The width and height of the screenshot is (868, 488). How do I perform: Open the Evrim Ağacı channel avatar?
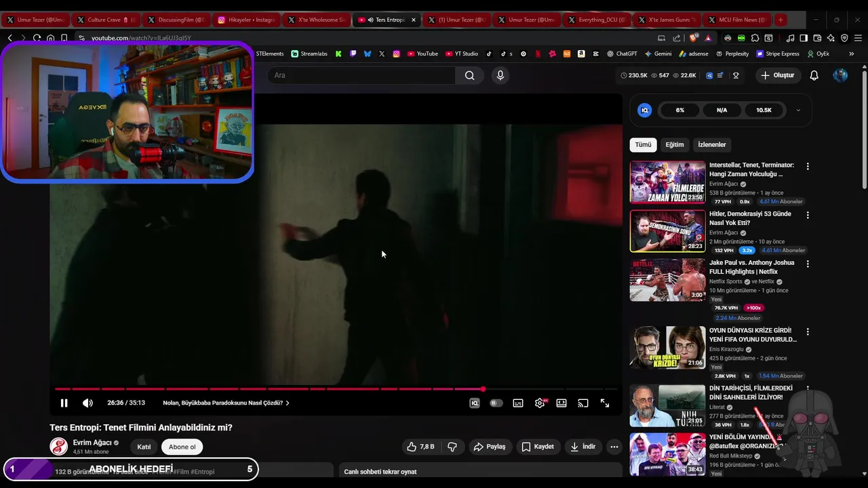[x=59, y=447]
